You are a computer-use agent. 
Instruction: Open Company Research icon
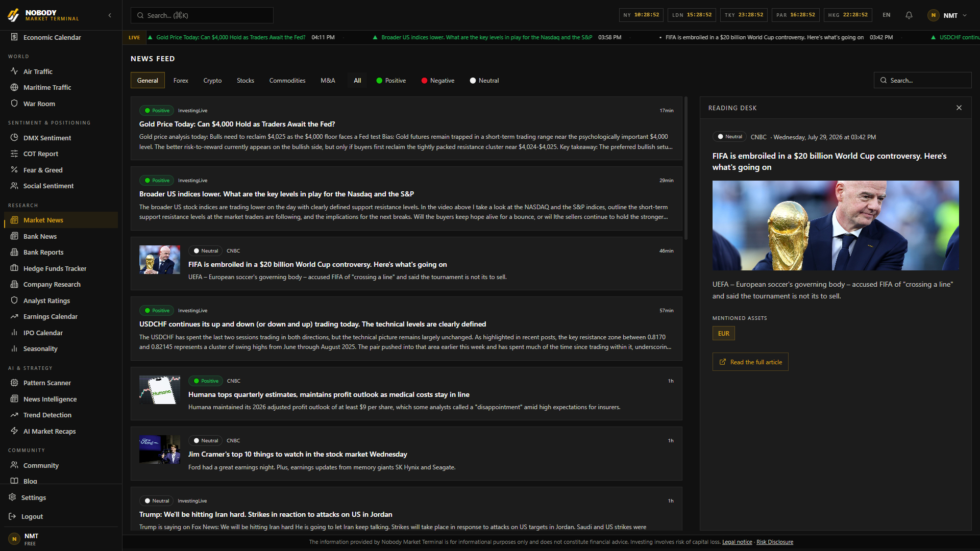coord(14,284)
